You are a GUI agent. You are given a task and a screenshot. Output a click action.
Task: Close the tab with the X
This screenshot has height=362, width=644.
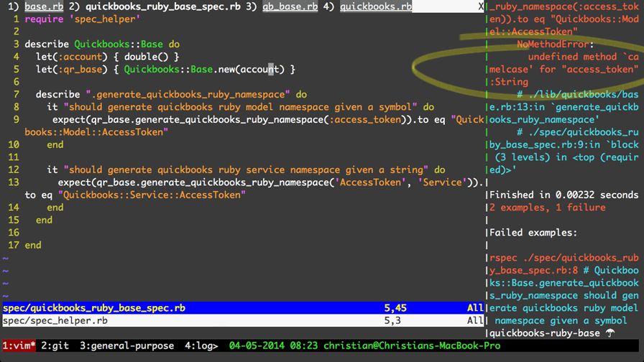point(481,6)
